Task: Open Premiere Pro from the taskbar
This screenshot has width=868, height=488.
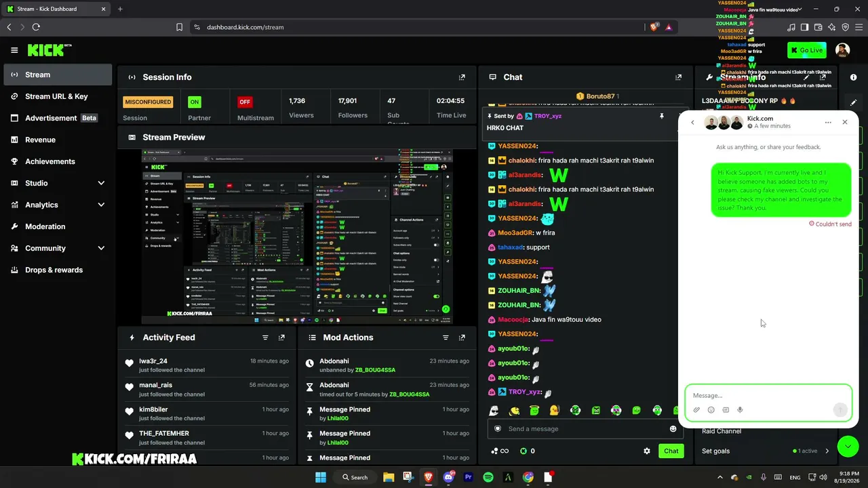Action: (x=468, y=477)
